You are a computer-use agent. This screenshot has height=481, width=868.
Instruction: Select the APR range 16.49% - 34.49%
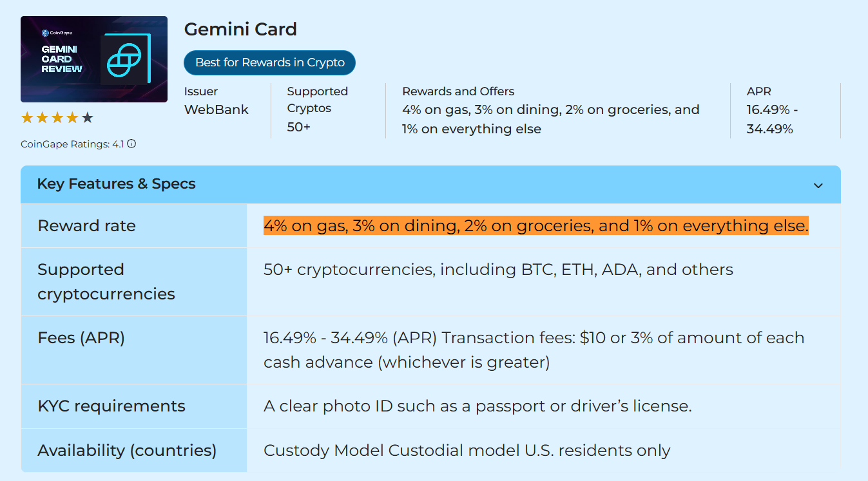point(771,119)
